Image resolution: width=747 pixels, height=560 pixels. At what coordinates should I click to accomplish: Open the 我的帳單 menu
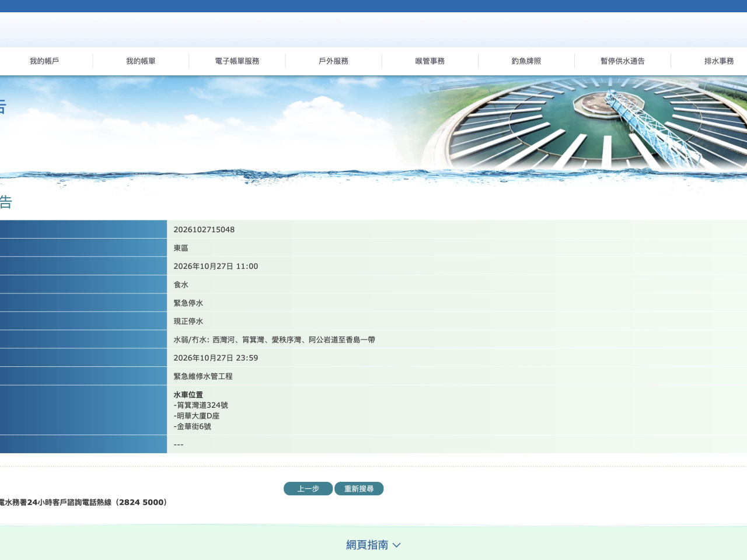(141, 61)
